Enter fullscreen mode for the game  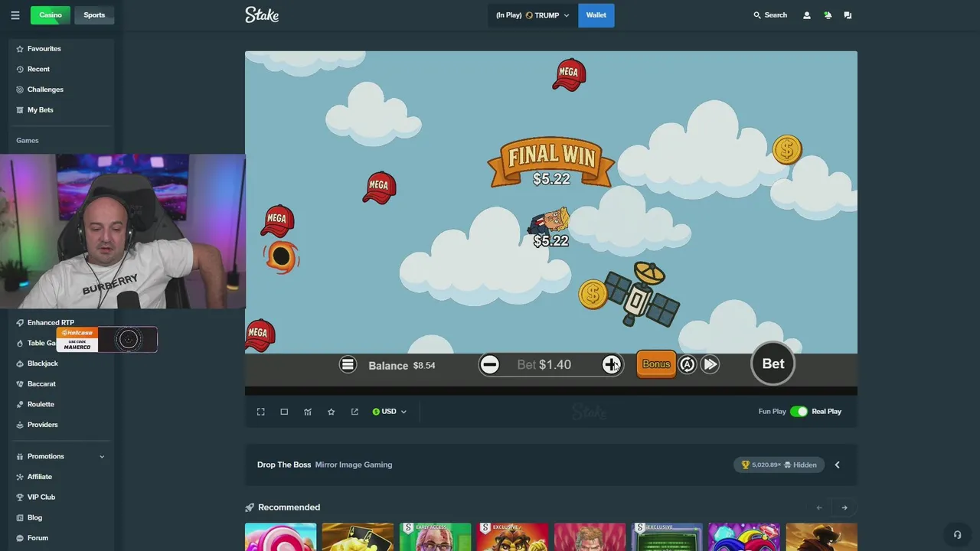[x=261, y=412]
